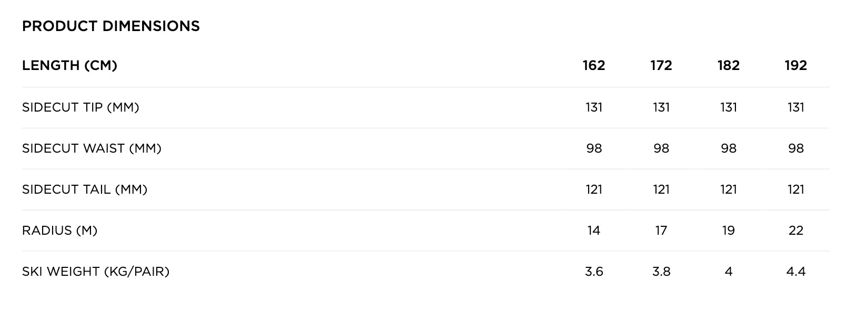
Task: Click the Length (CM) row header
Action: tap(69, 66)
